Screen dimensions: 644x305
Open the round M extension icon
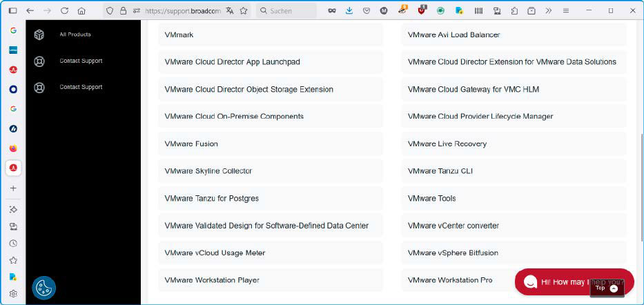click(384, 11)
